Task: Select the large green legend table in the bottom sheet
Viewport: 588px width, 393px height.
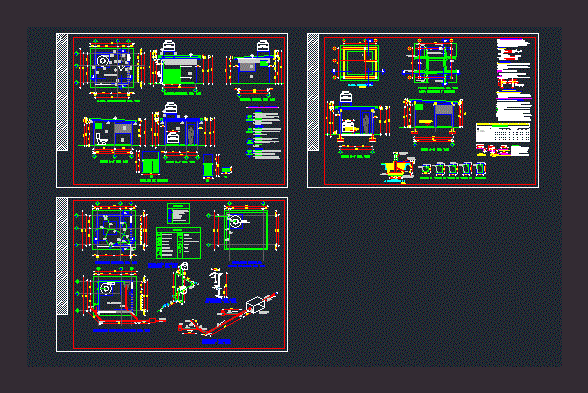Action: point(178,243)
